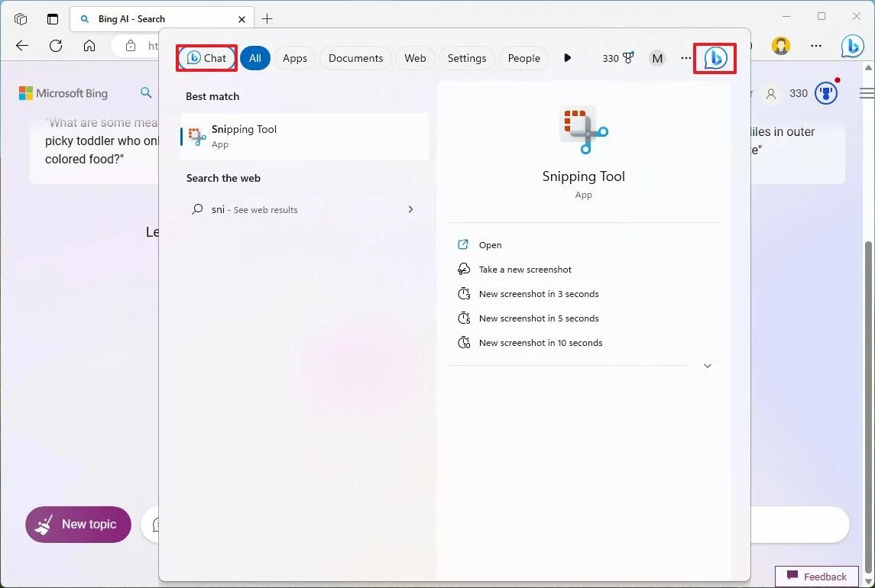Open 'sni - See web results' entry

[305, 209]
